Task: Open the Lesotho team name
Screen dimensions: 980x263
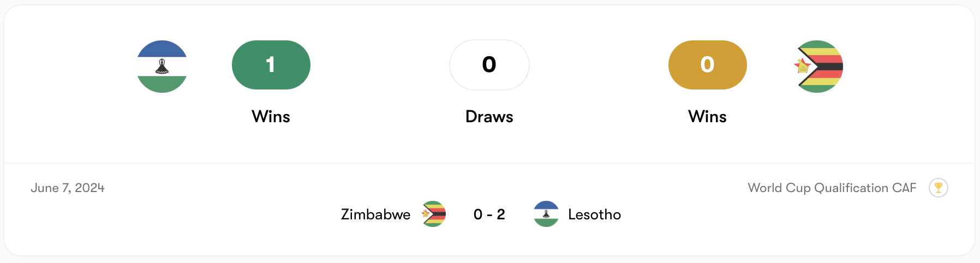Action: coord(594,214)
